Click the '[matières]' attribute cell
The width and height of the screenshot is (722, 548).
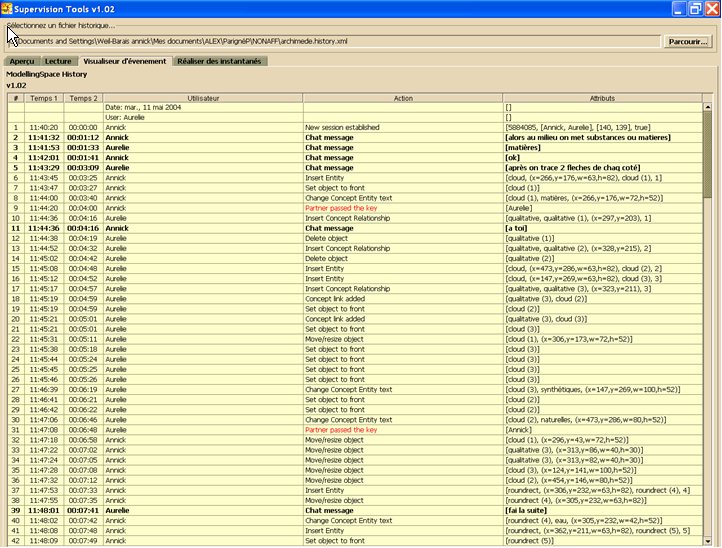pyautogui.click(x=603, y=148)
